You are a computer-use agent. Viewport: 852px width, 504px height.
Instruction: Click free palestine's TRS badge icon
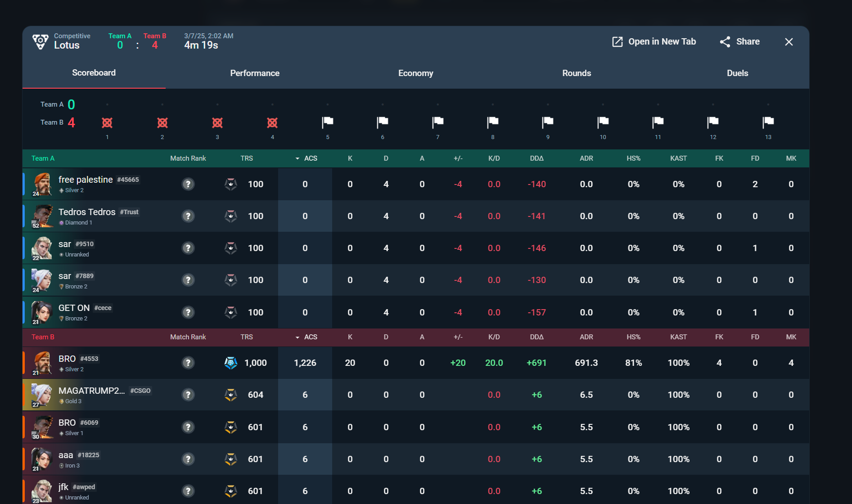(231, 184)
